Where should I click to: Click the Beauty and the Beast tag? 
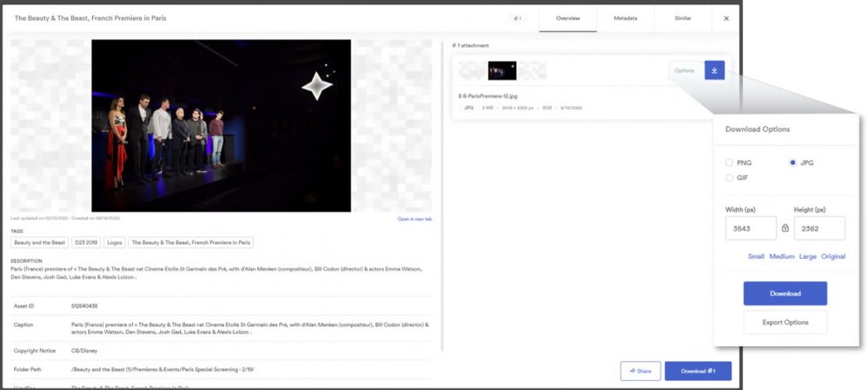[x=39, y=243]
